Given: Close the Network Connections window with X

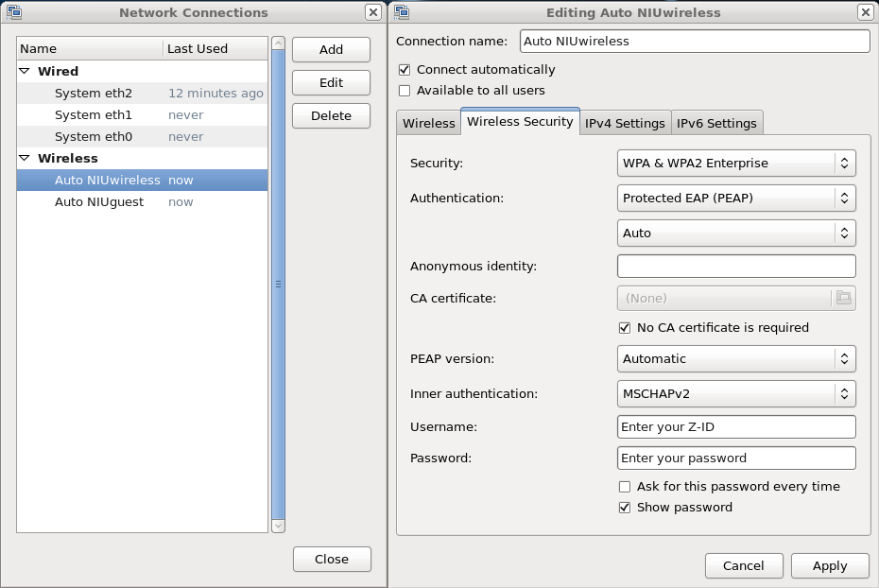Looking at the screenshot, I should [373, 12].
